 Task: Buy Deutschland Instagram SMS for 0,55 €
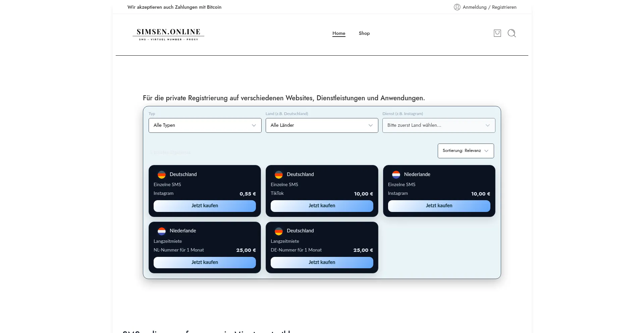coord(205,206)
